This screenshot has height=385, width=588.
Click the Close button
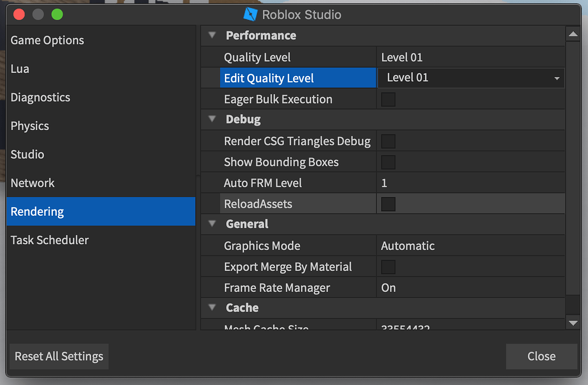[x=541, y=356]
